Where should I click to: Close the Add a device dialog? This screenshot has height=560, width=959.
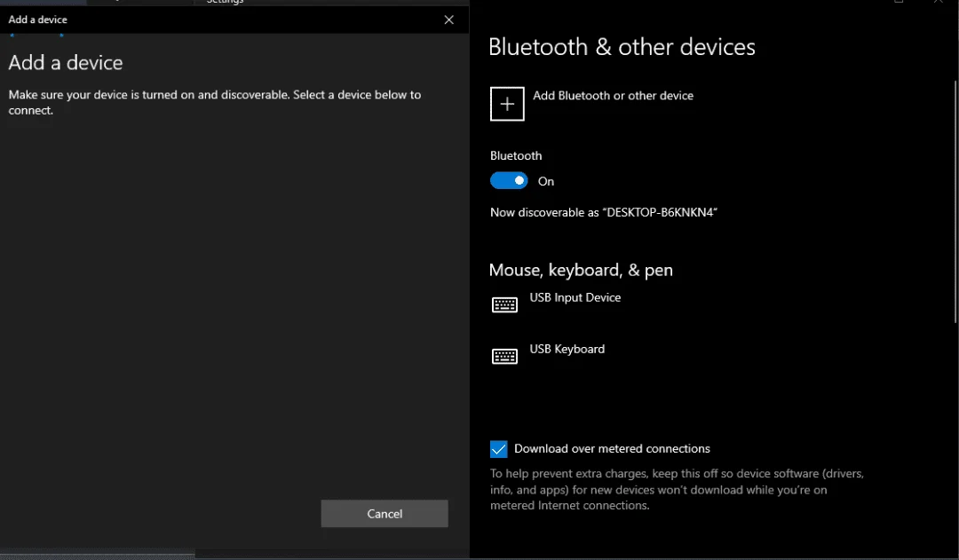pos(449,20)
